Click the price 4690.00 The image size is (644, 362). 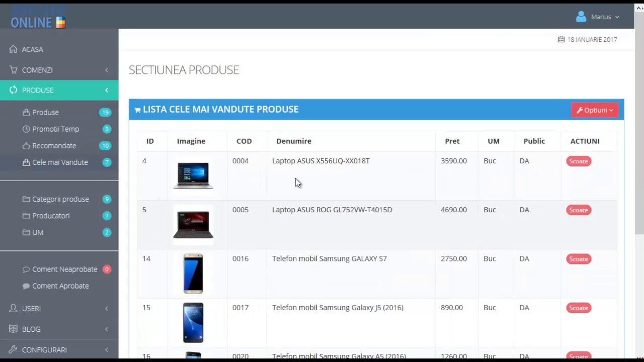pos(454,210)
